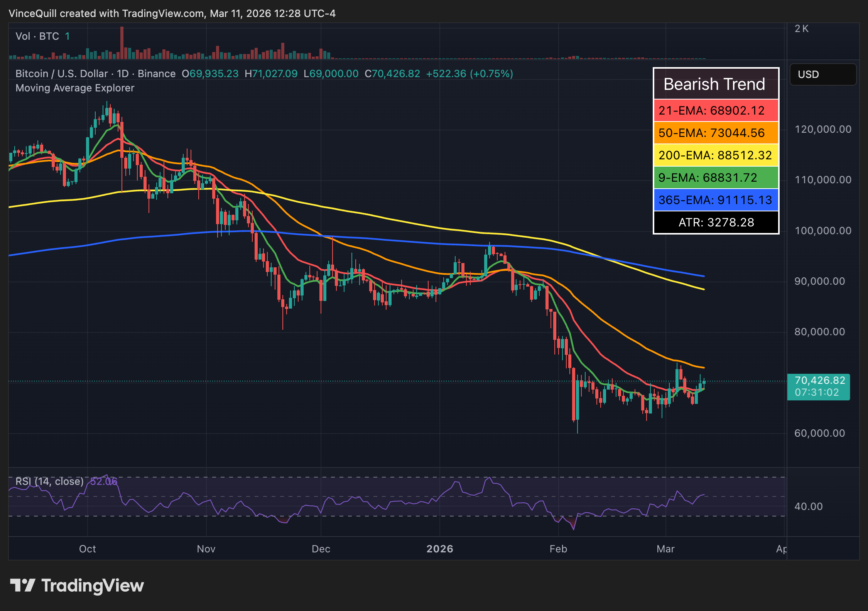Select the 365-EMA blue legend row

point(716,200)
